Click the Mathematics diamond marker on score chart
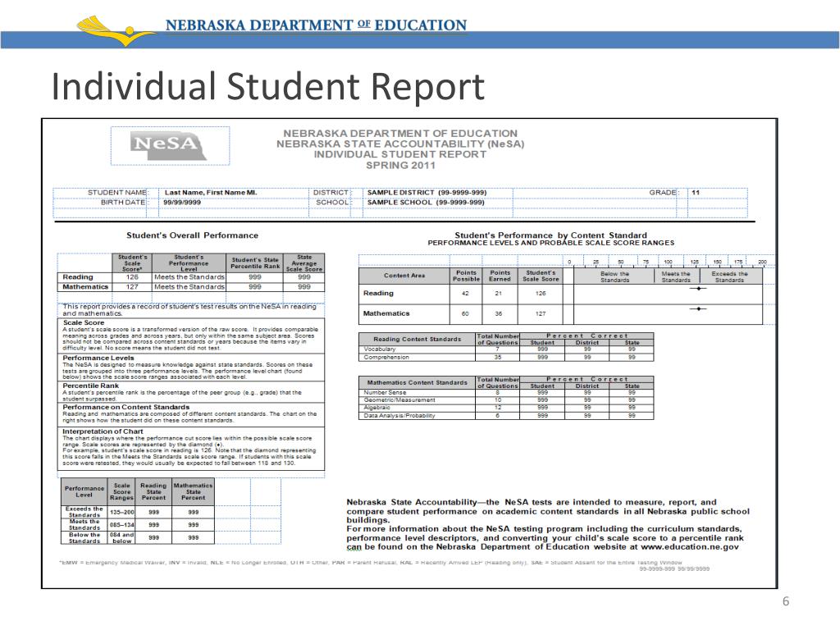 point(698,309)
